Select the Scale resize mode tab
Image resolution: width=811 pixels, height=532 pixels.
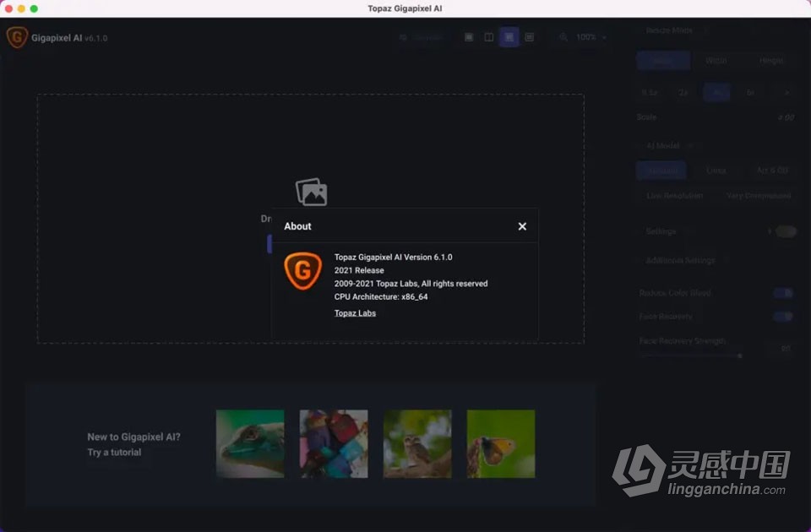(662, 61)
